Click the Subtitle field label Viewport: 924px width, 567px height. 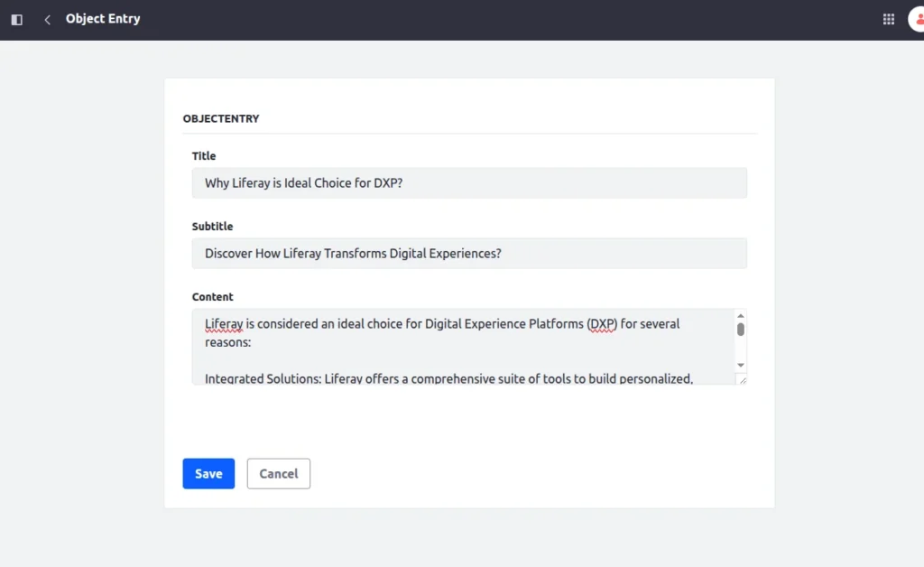point(213,227)
